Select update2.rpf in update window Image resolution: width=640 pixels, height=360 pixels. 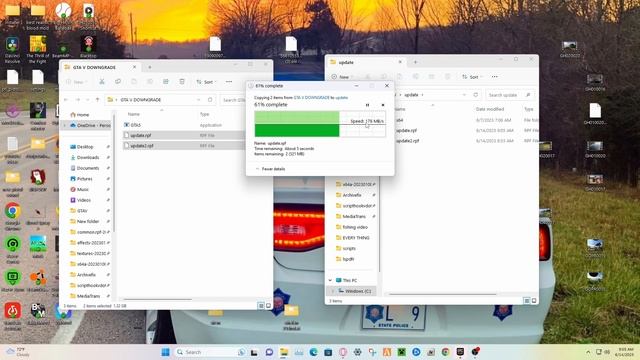[x=407, y=141]
